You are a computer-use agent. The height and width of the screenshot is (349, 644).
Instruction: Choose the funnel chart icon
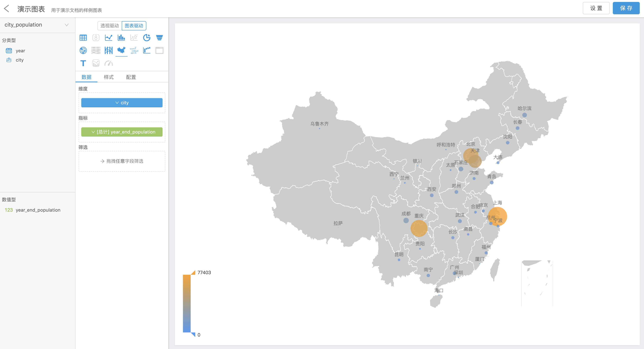click(159, 38)
